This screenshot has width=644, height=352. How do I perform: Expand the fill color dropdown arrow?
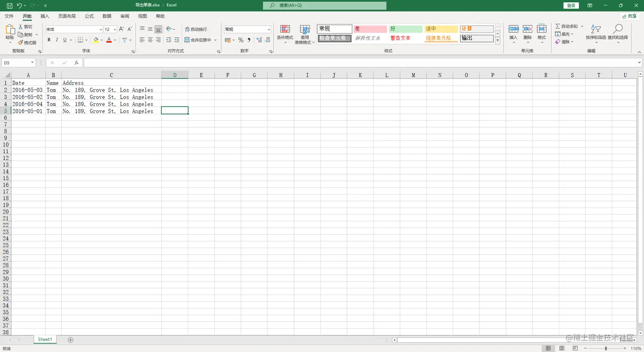[102, 40]
